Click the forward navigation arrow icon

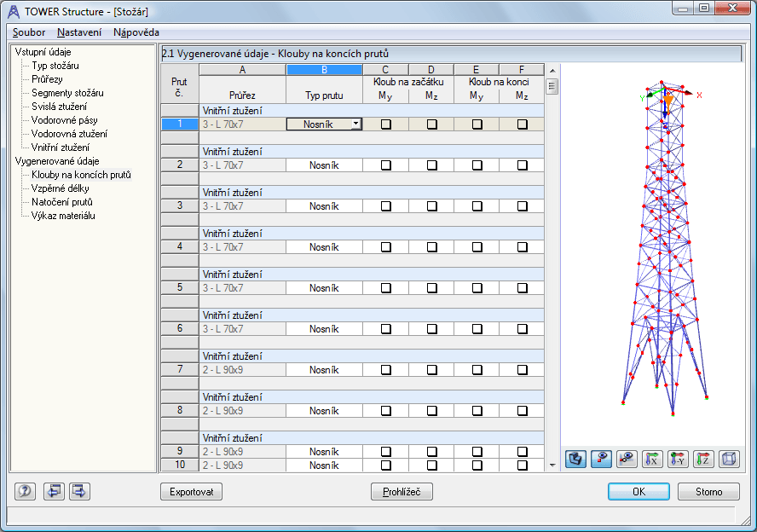click(78, 491)
